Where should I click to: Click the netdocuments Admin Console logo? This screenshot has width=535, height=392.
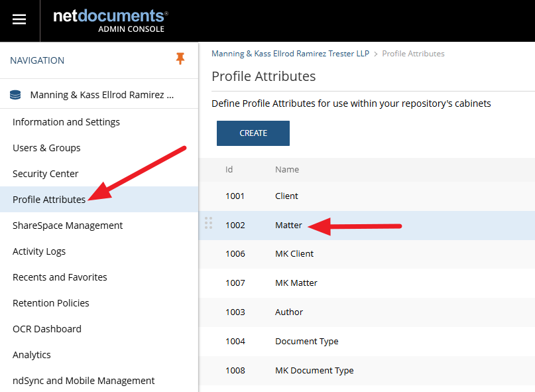[111, 21]
